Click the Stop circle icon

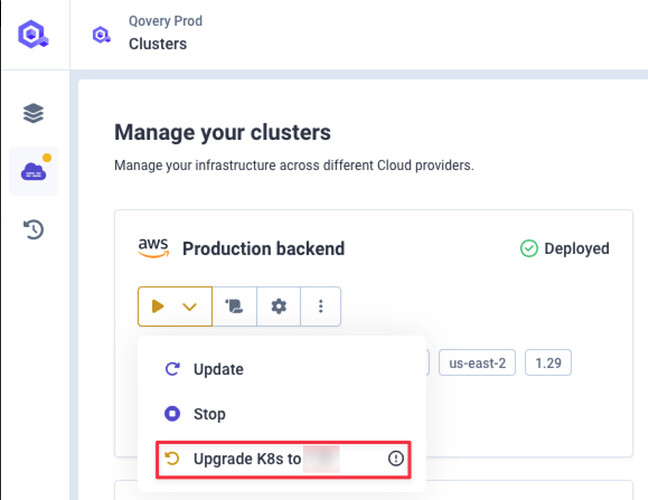click(x=172, y=414)
